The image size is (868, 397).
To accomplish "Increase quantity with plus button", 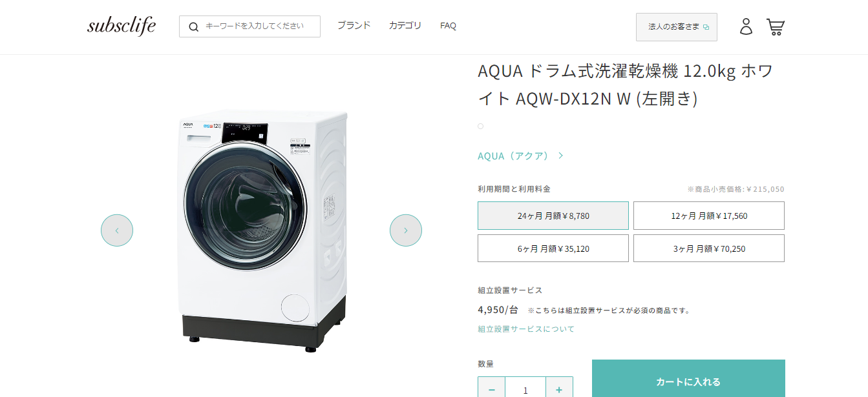I will [x=559, y=389].
